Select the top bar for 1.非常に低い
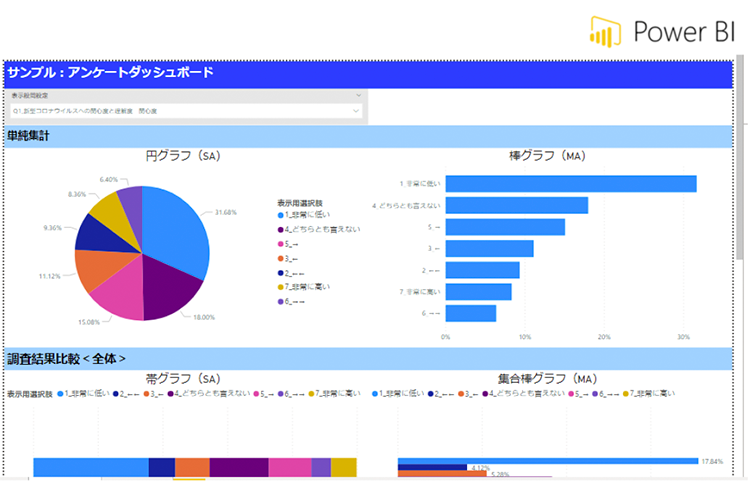The height and width of the screenshot is (494, 750). pos(570,183)
